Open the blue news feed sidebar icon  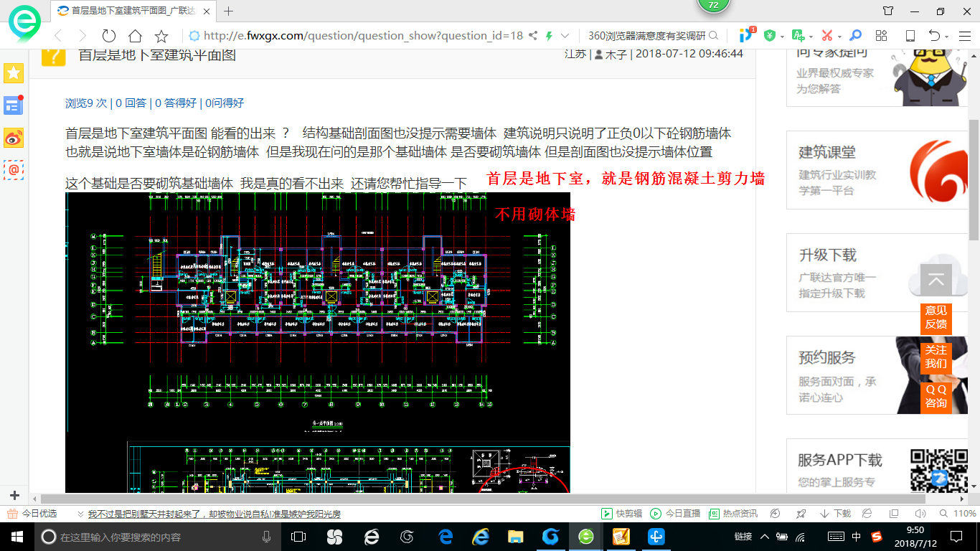(x=14, y=105)
